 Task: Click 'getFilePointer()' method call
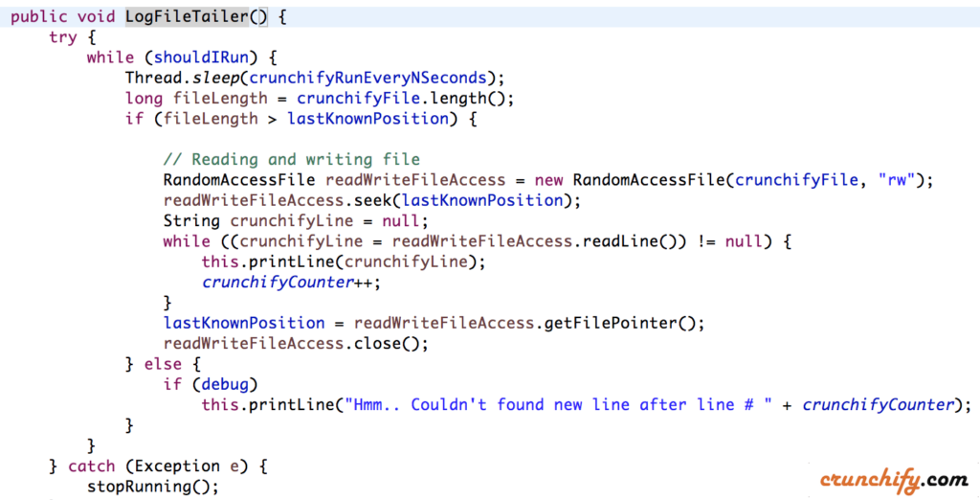619,324
